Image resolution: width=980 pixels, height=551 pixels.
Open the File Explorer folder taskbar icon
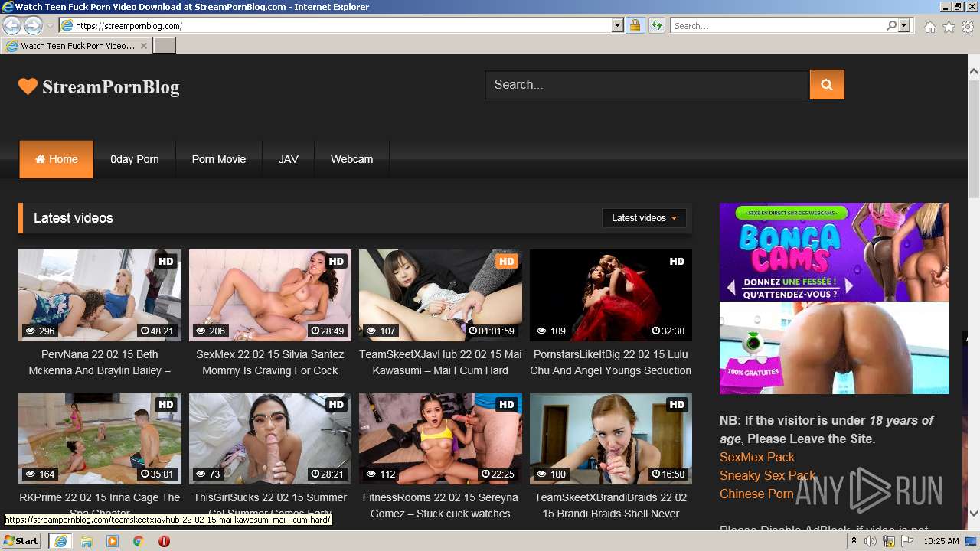coord(87,541)
